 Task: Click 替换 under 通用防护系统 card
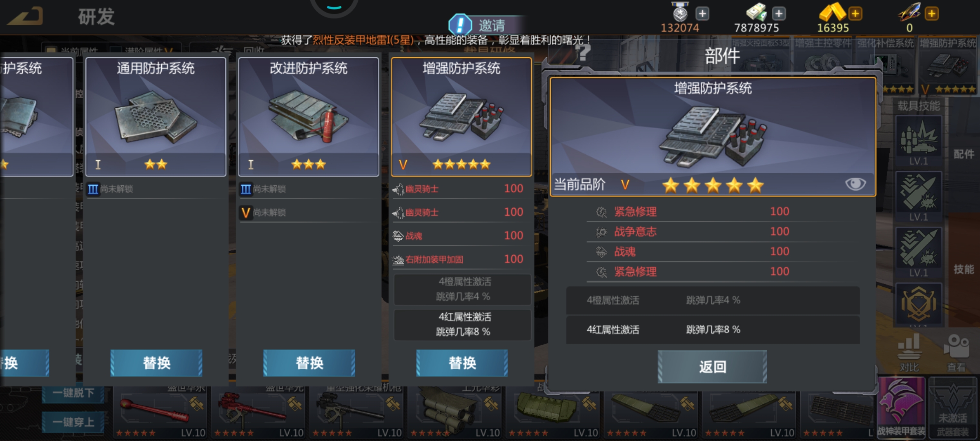click(156, 363)
